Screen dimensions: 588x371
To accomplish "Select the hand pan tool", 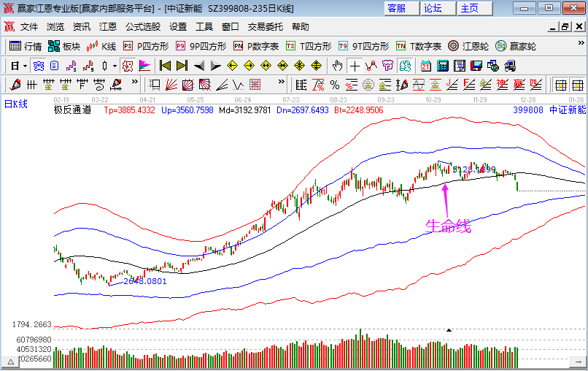I will [338, 66].
